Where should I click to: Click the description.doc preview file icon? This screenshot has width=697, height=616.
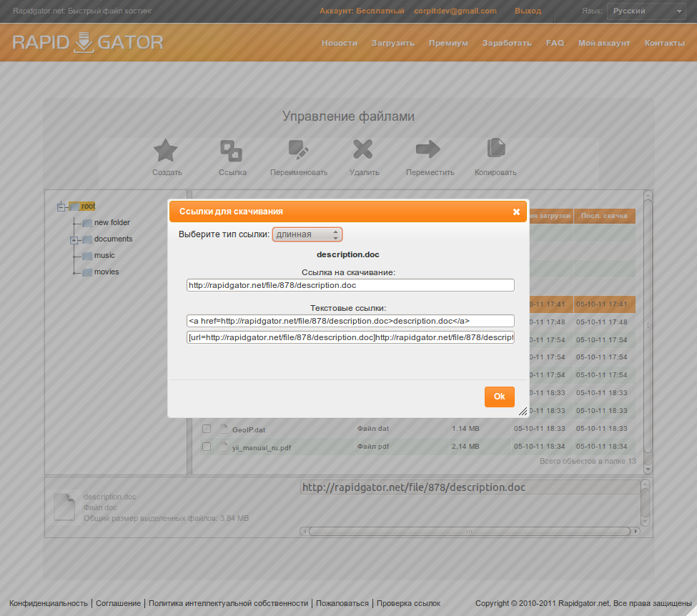pos(64,507)
